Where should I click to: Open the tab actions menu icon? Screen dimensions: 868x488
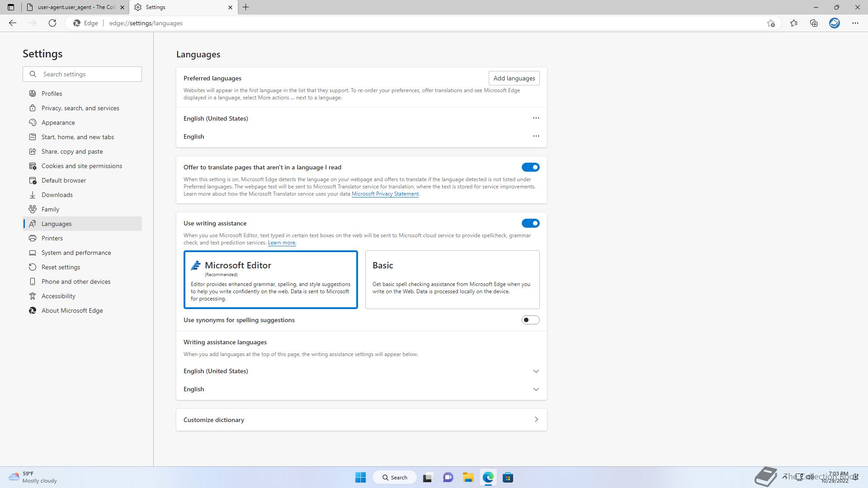click(11, 7)
